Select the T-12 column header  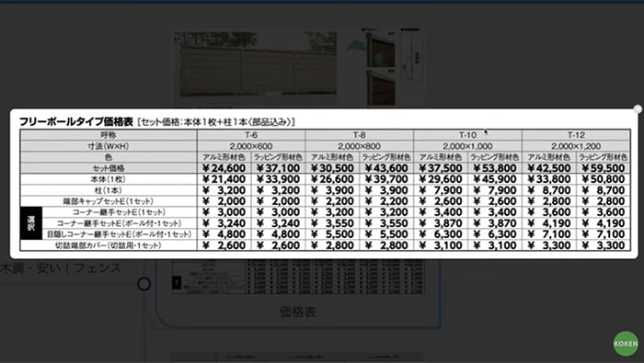pos(576,135)
